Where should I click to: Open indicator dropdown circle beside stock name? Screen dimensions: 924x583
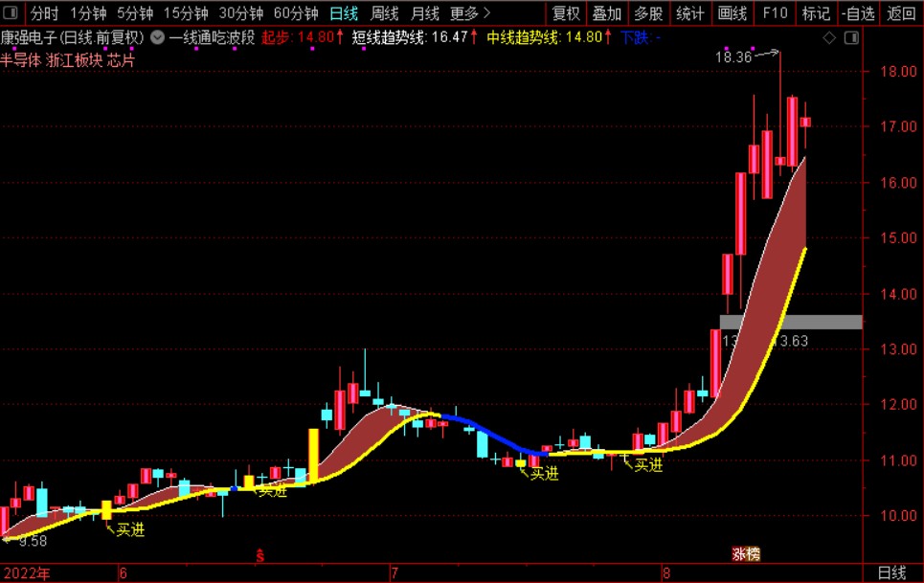[157, 37]
